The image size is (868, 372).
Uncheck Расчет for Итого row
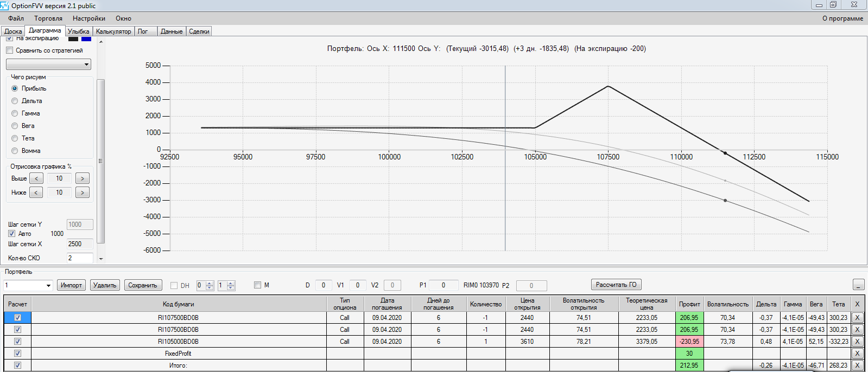click(x=17, y=365)
